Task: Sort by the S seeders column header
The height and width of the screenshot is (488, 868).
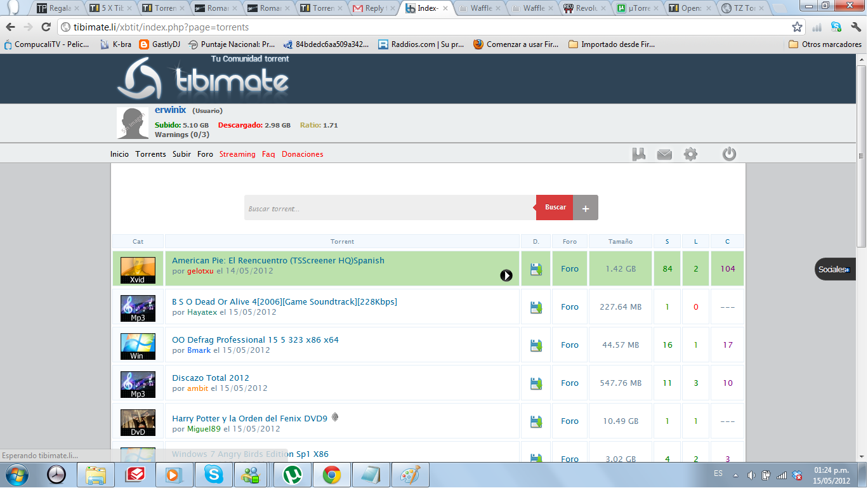Action: (x=667, y=241)
